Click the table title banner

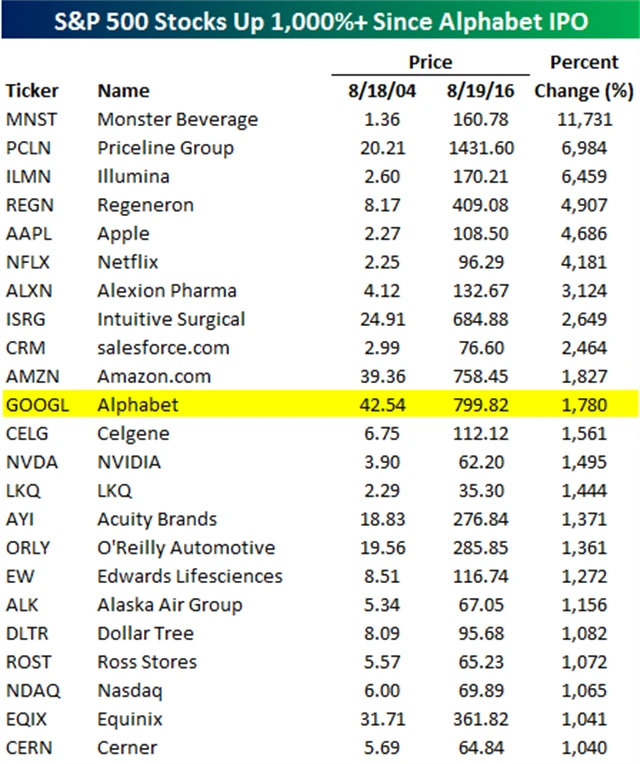320,19
